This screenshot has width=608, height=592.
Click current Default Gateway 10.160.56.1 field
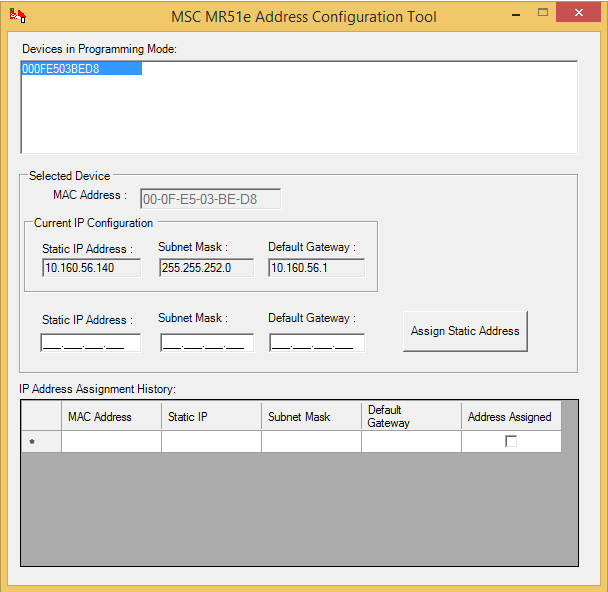316,268
